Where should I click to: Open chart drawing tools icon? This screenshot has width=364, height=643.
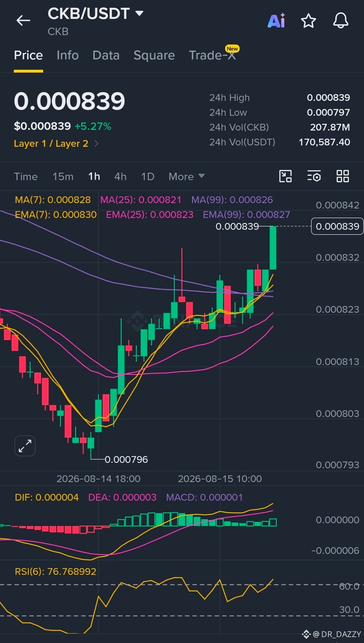coord(285,176)
